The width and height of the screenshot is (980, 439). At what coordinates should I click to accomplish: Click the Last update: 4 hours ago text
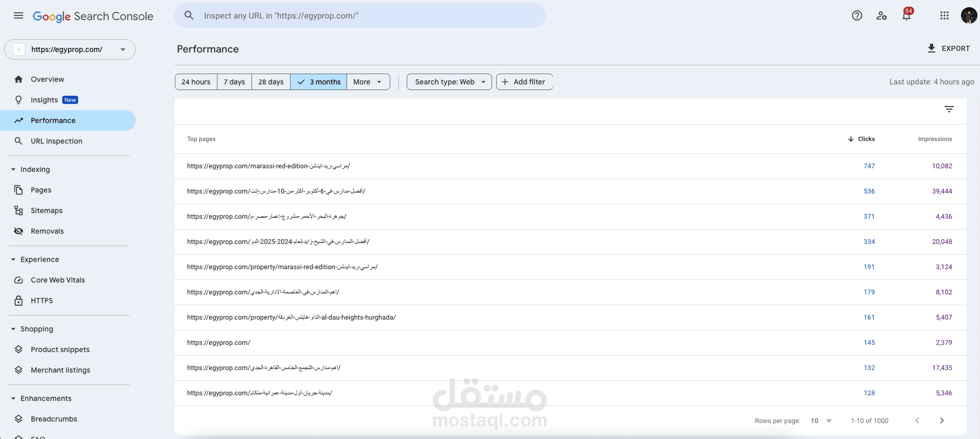(932, 82)
